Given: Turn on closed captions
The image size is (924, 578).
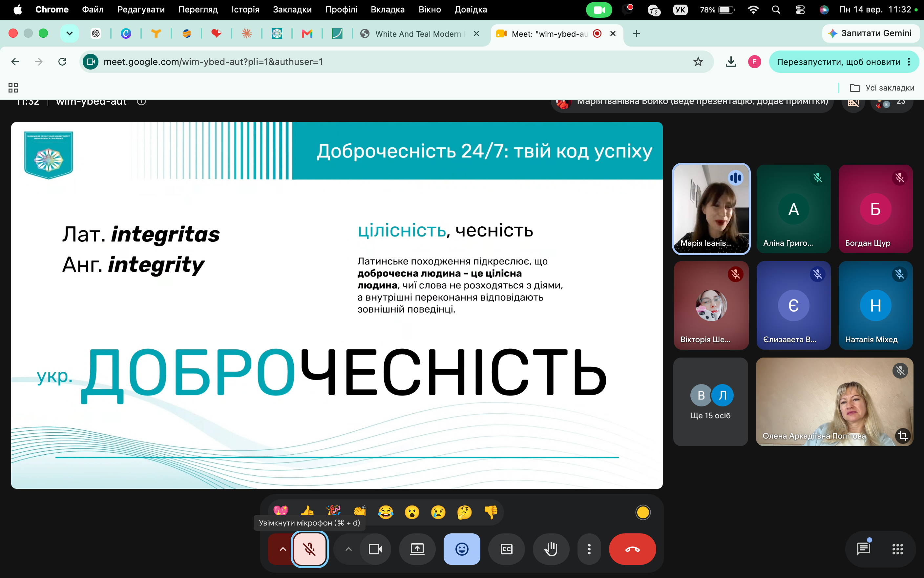Looking at the screenshot, I should [x=506, y=549].
